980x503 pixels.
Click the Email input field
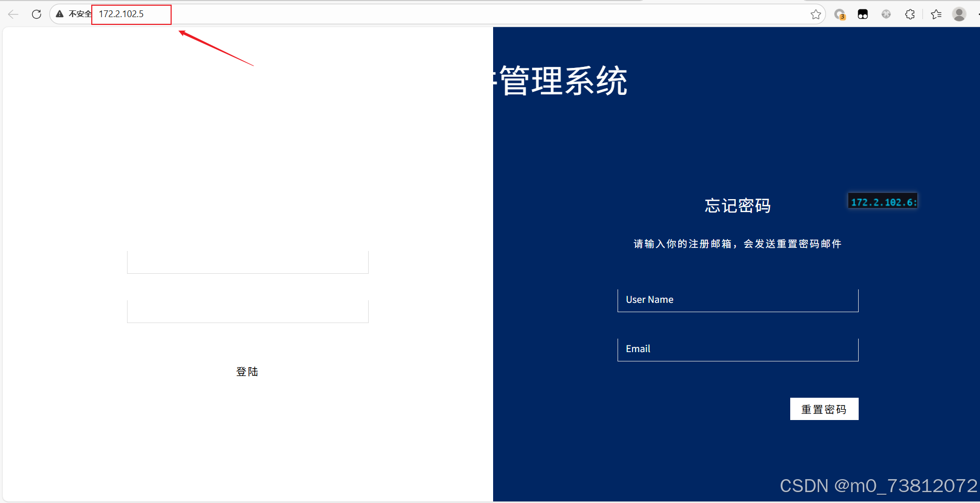point(737,348)
